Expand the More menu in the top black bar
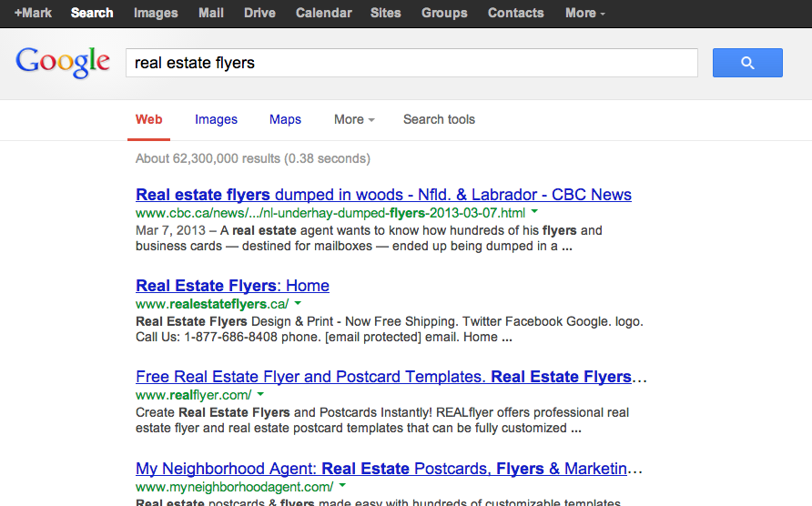This screenshot has width=812, height=506. click(585, 13)
